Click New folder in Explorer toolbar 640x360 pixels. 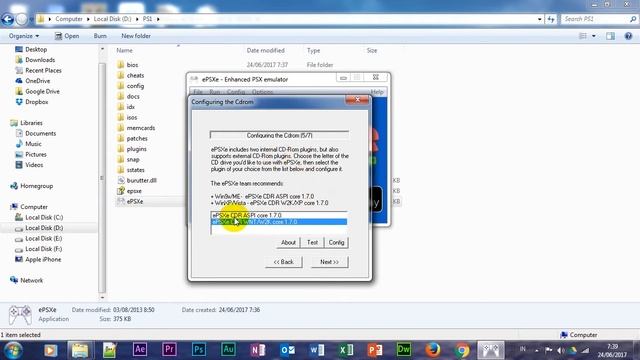[136, 36]
